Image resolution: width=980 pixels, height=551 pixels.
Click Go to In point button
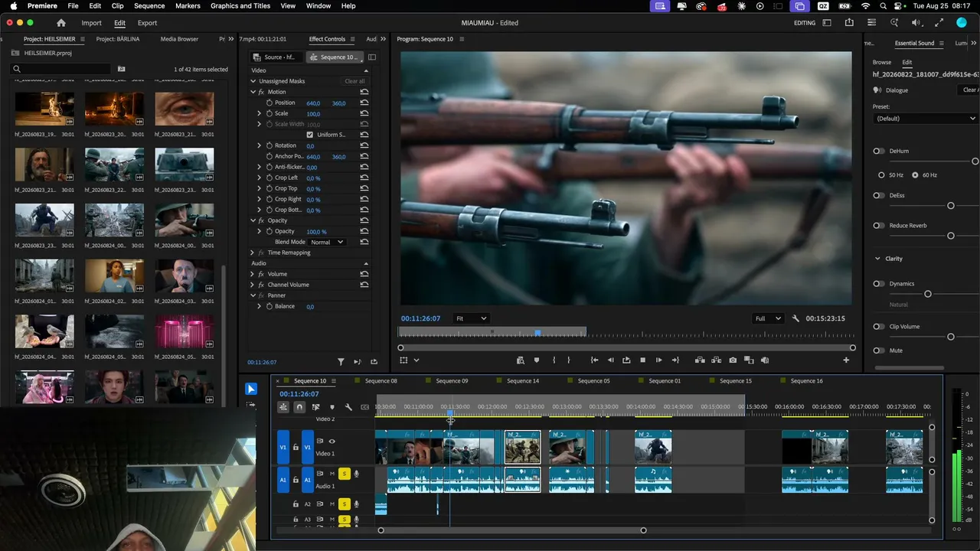[594, 360]
